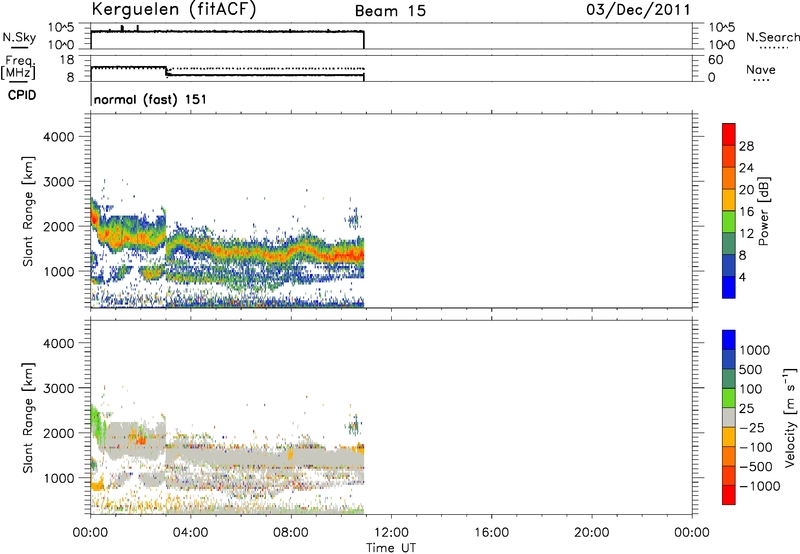Pick the blue power segment between 4 and 8
The height and width of the screenshot is (554, 800).
(x=729, y=265)
